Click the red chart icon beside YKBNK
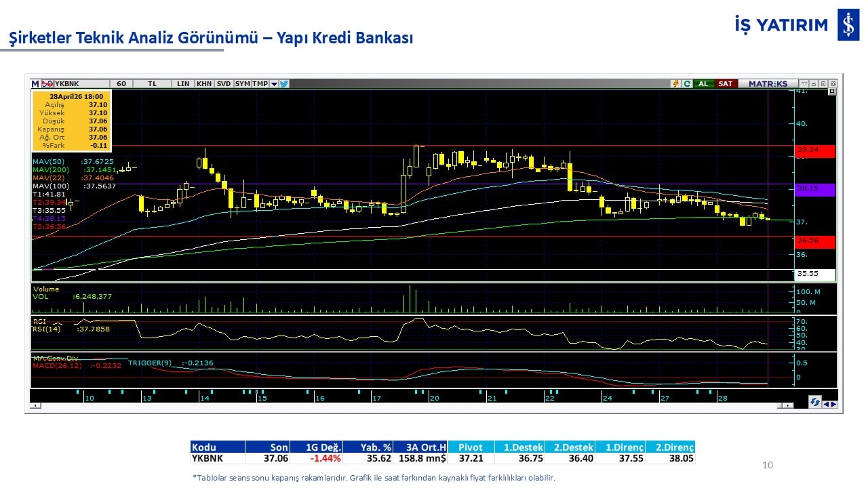The image size is (868, 488). pos(47,84)
